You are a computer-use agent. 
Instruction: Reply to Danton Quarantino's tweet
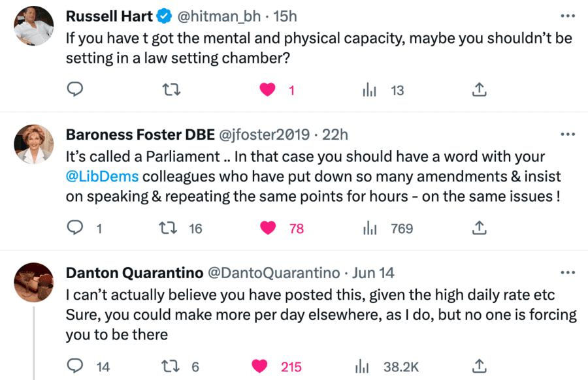click(x=76, y=366)
